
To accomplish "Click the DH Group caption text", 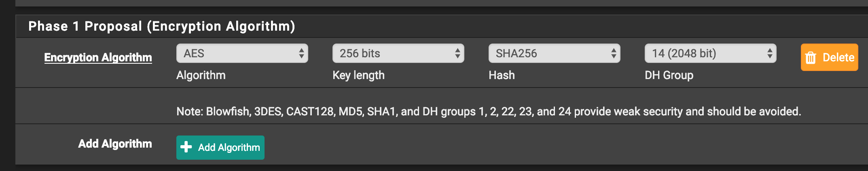I will coord(669,75).
